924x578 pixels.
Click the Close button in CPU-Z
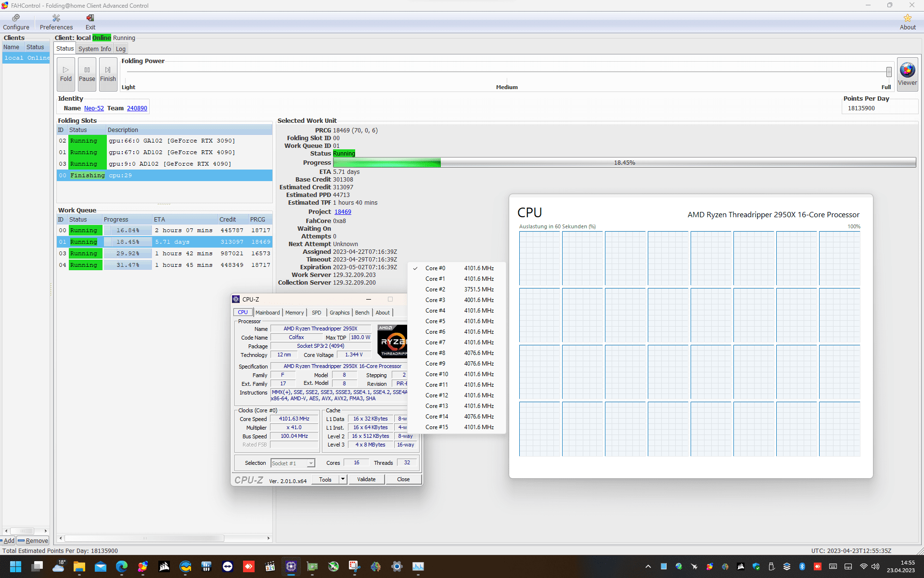[x=403, y=479]
